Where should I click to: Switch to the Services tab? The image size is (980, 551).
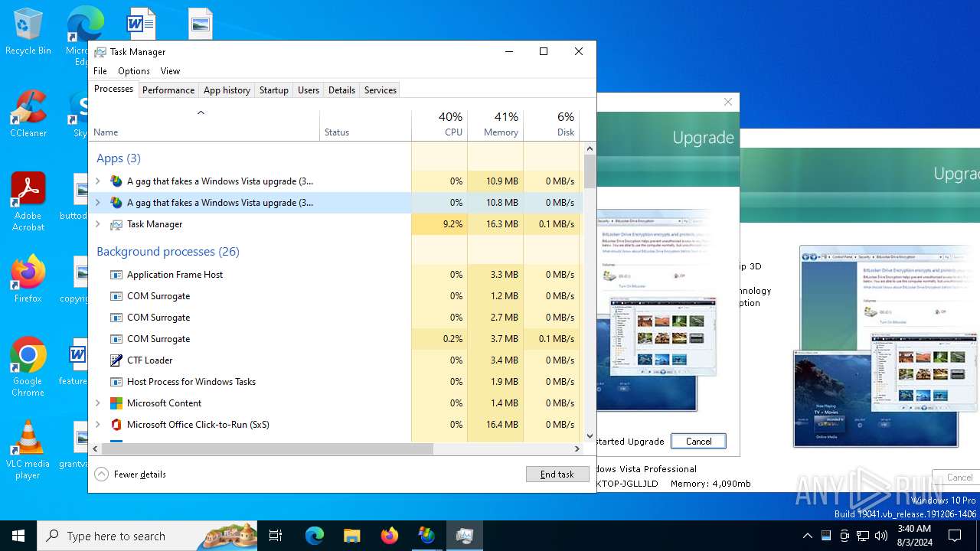pyautogui.click(x=381, y=90)
